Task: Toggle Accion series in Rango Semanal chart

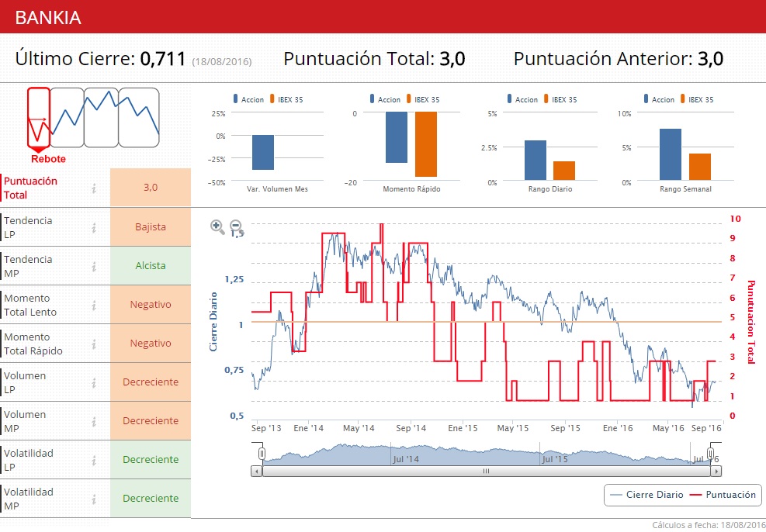Action: (x=659, y=99)
